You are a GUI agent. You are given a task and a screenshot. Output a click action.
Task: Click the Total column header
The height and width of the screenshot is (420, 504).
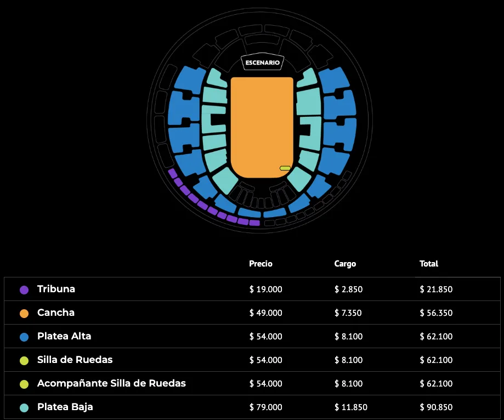coord(429,264)
